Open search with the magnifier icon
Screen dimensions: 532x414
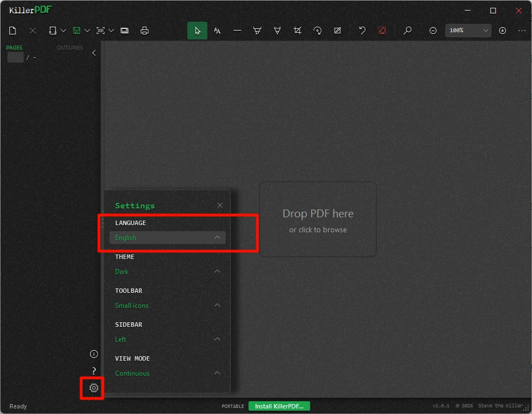407,31
